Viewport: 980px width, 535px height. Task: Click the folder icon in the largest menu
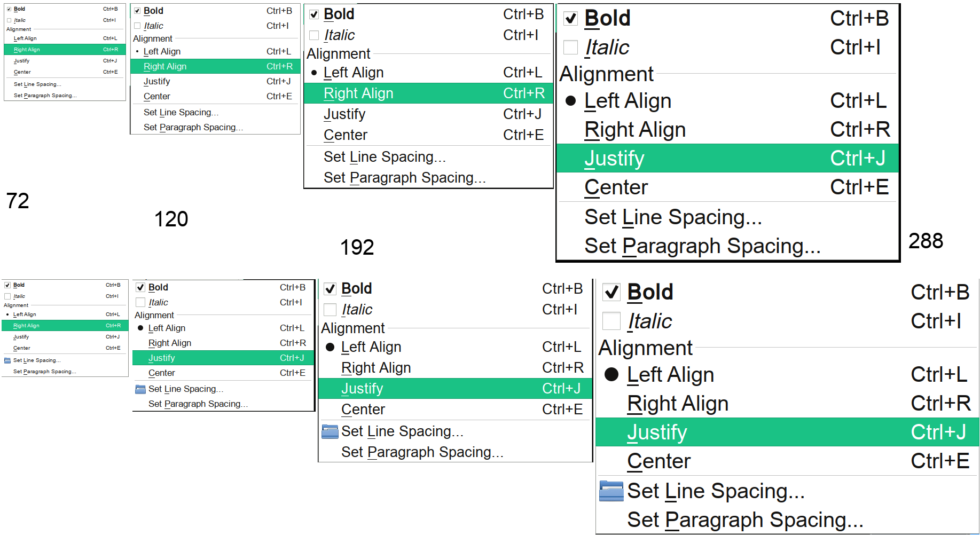[x=611, y=491]
